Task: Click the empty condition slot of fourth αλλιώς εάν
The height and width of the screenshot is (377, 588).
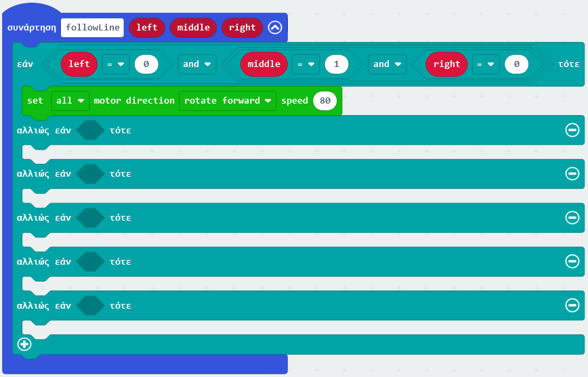Action: coord(90,261)
